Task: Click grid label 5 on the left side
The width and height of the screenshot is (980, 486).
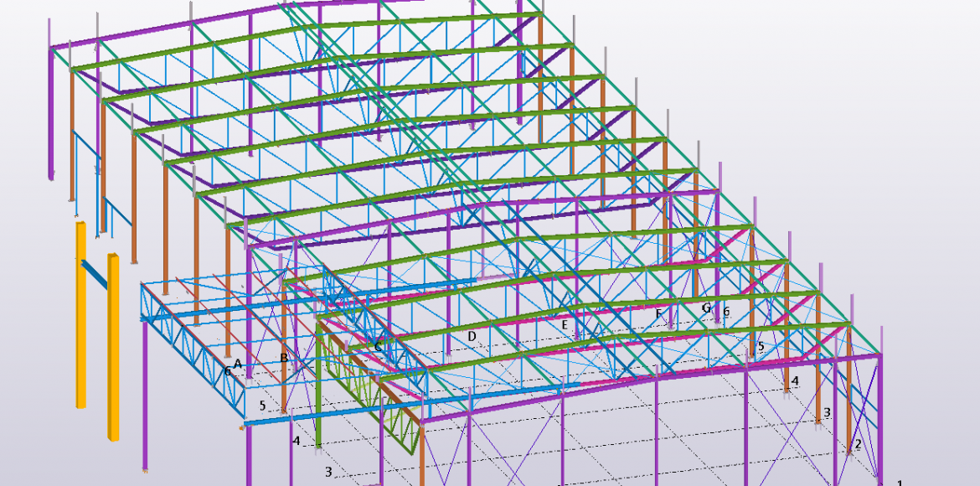Action: (262, 406)
